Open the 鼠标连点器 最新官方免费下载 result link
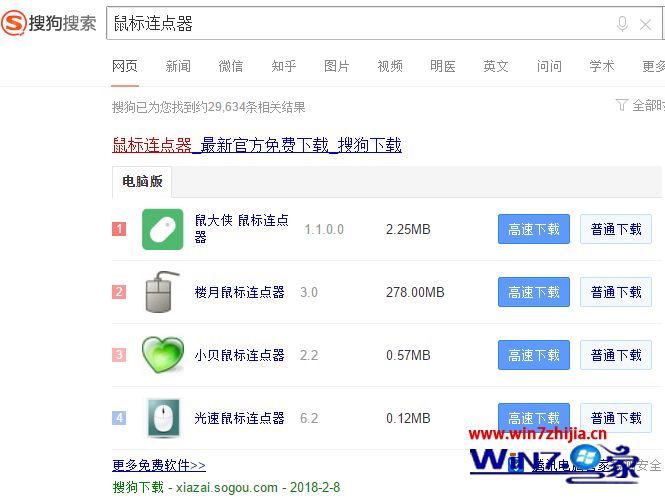Screen dimensions: 665x503 coord(257,145)
